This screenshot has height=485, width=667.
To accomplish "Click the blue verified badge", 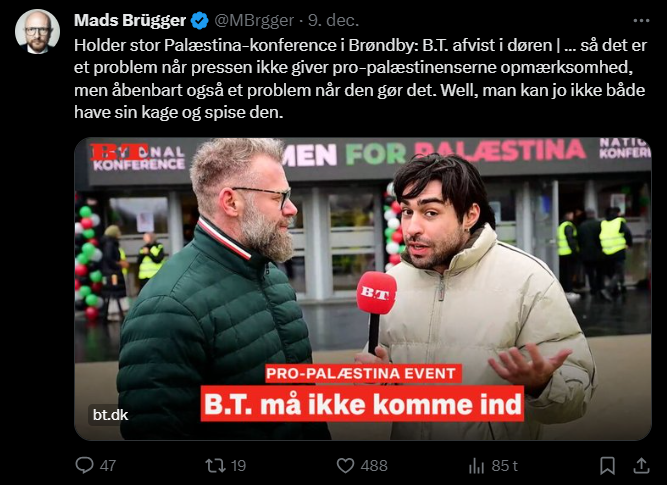I will point(200,20).
